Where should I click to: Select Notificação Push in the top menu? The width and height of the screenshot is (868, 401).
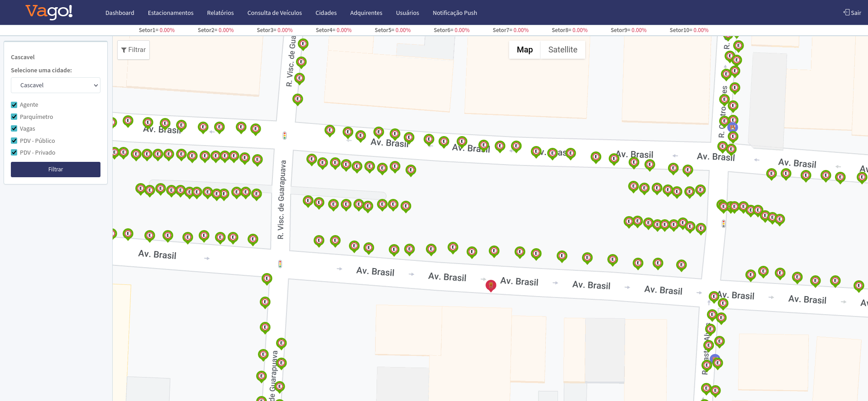click(454, 13)
